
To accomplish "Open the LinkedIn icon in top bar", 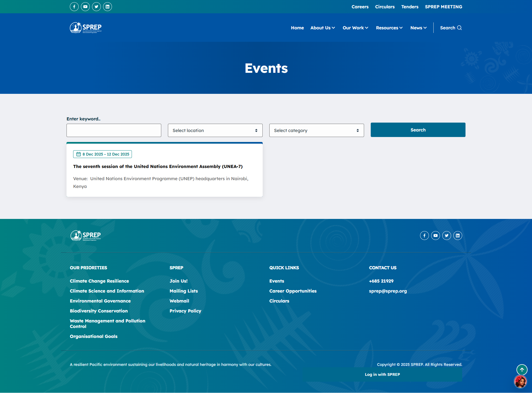I will (107, 7).
